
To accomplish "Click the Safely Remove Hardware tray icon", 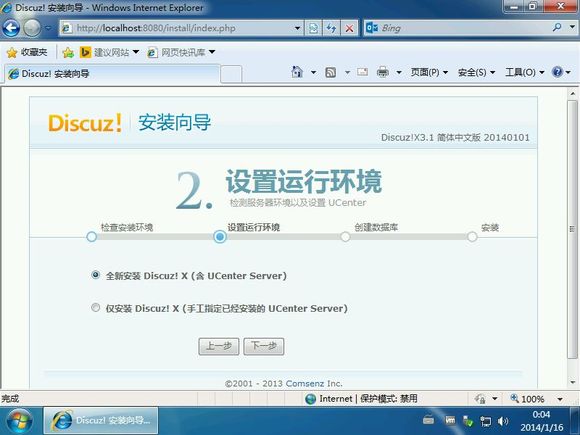I will tap(468, 421).
